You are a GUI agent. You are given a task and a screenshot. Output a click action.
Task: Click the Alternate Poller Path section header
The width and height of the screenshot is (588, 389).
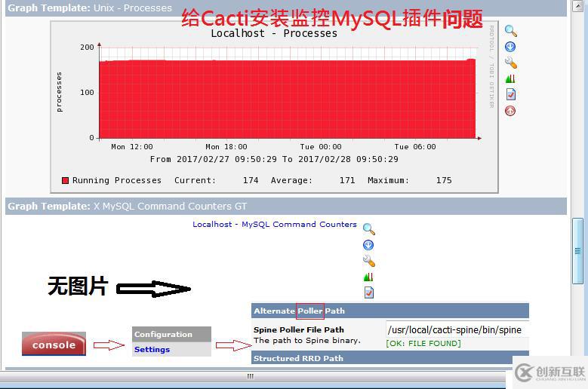click(x=390, y=311)
